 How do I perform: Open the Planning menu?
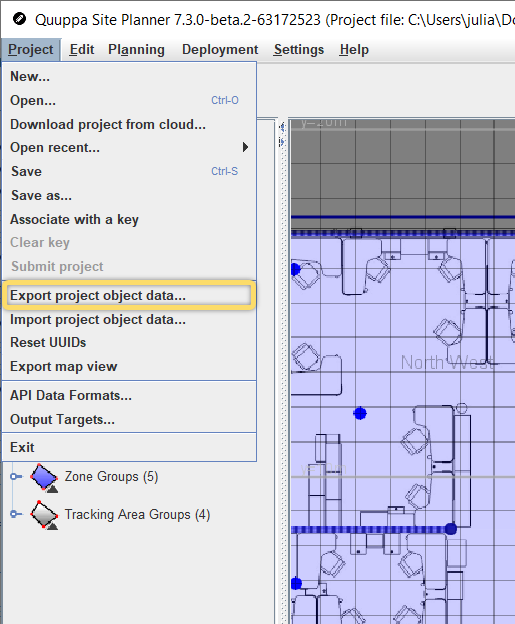coord(136,50)
